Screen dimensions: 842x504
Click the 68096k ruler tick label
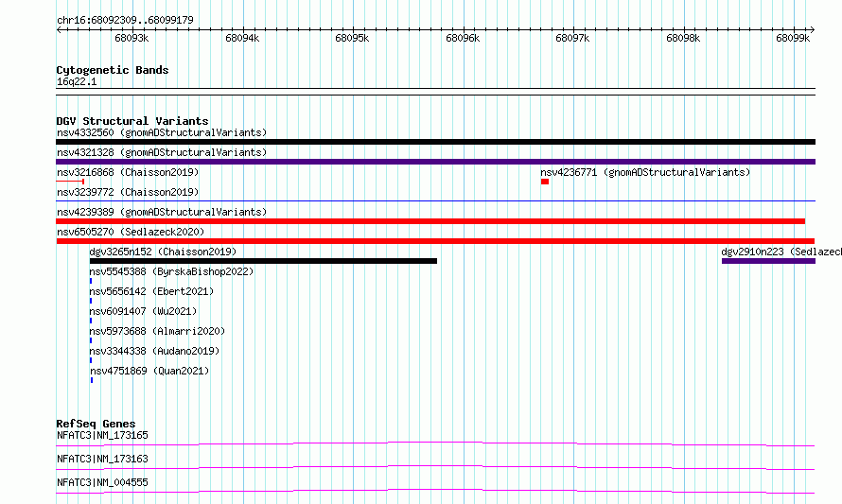[x=463, y=38]
